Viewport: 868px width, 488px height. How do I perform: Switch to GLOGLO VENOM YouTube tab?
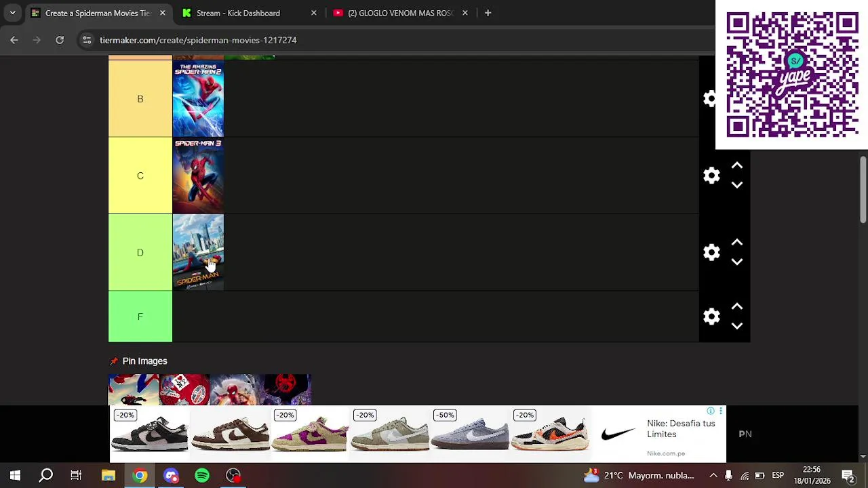400,13
